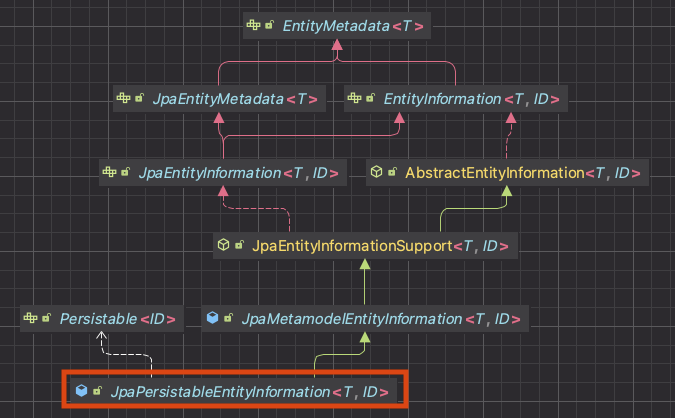Screen dimensions: 675x418
Task: Select the JpaMetamodelEntityInformation<T, ID> node label
Action: [381, 319]
